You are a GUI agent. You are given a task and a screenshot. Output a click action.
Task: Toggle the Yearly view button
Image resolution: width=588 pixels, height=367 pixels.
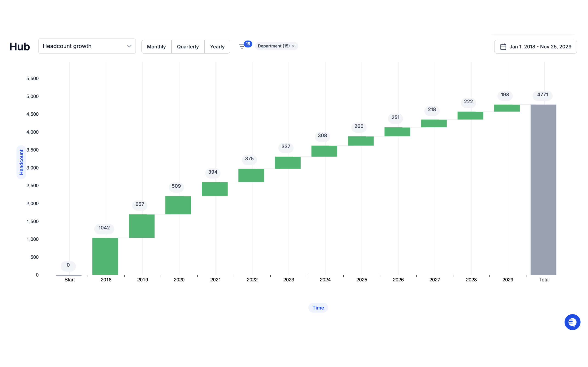click(217, 47)
